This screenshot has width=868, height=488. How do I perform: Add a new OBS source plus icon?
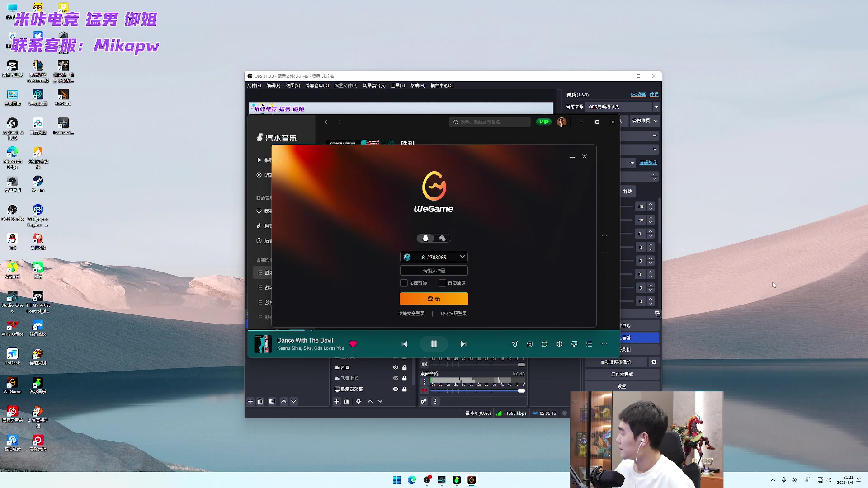(x=336, y=401)
